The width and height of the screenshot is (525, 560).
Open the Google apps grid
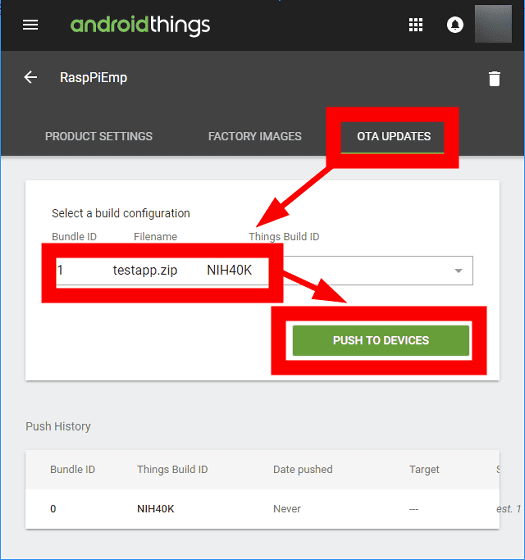pos(415,25)
